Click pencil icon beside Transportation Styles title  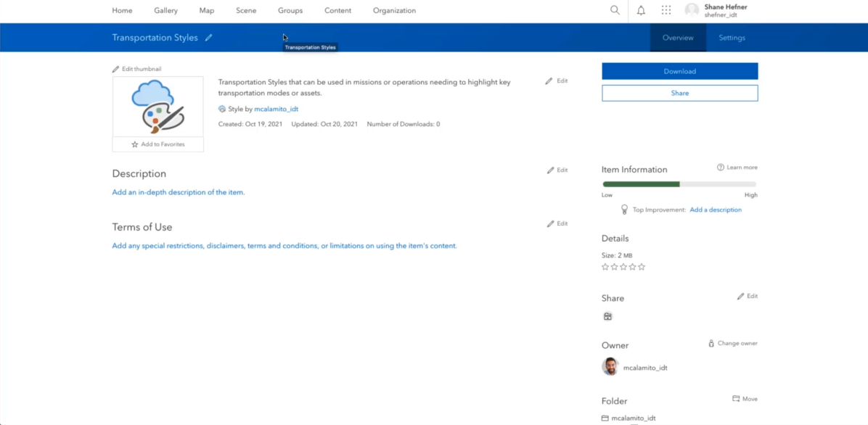pyautogui.click(x=209, y=38)
